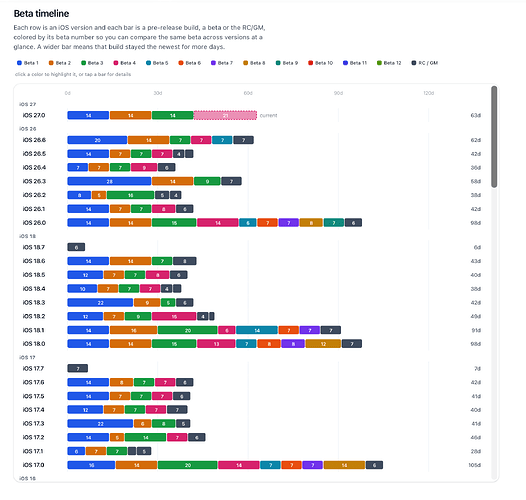Open the 14-day amber Beta 8 bar for iOS 17.0
Screen dimensions: 526x500
click(345, 465)
